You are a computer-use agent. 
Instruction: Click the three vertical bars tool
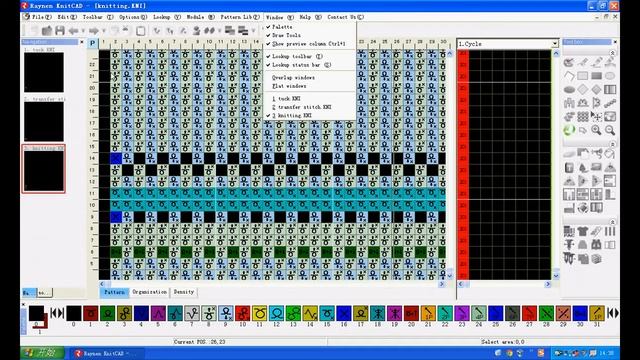610,231
